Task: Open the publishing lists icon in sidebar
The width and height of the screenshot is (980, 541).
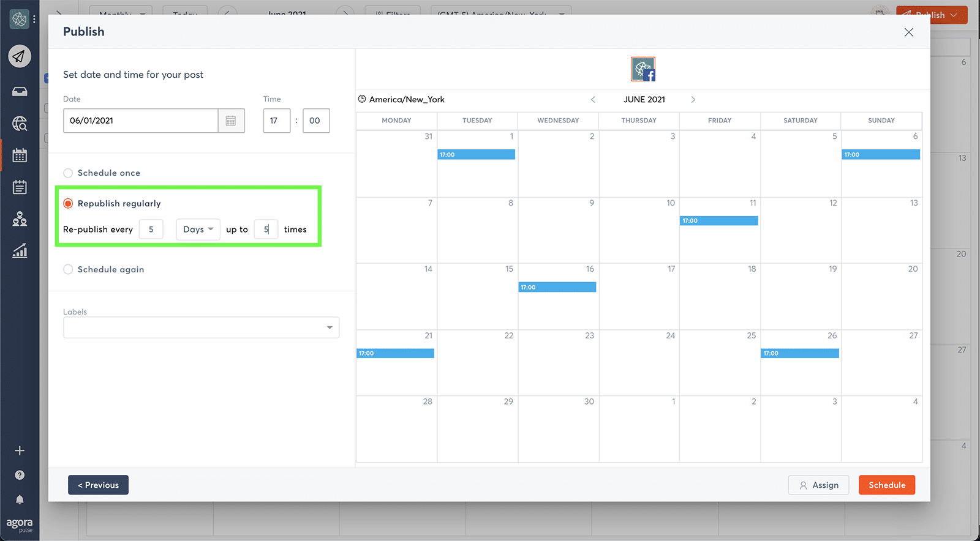Action: point(20,187)
